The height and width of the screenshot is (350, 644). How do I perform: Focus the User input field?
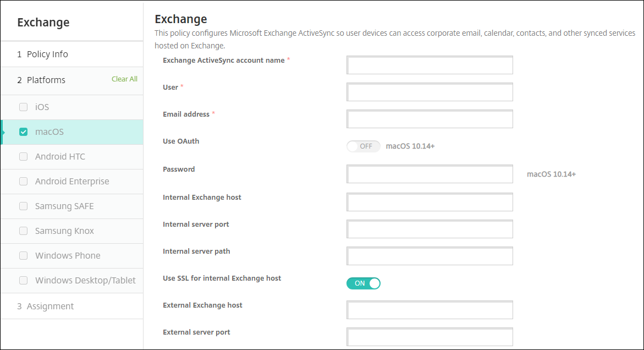430,92
